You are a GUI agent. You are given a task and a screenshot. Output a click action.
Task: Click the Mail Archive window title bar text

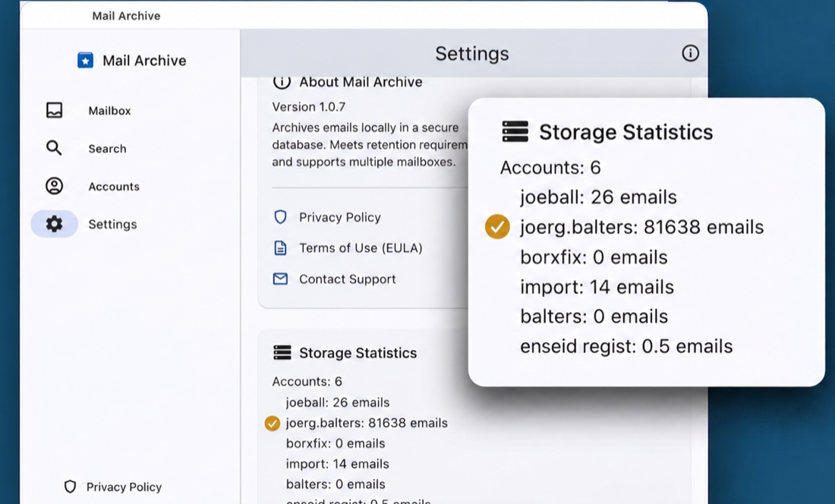click(x=126, y=16)
